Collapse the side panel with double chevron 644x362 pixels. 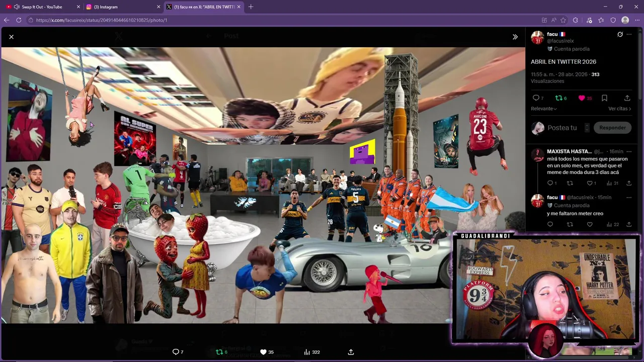coord(515,37)
